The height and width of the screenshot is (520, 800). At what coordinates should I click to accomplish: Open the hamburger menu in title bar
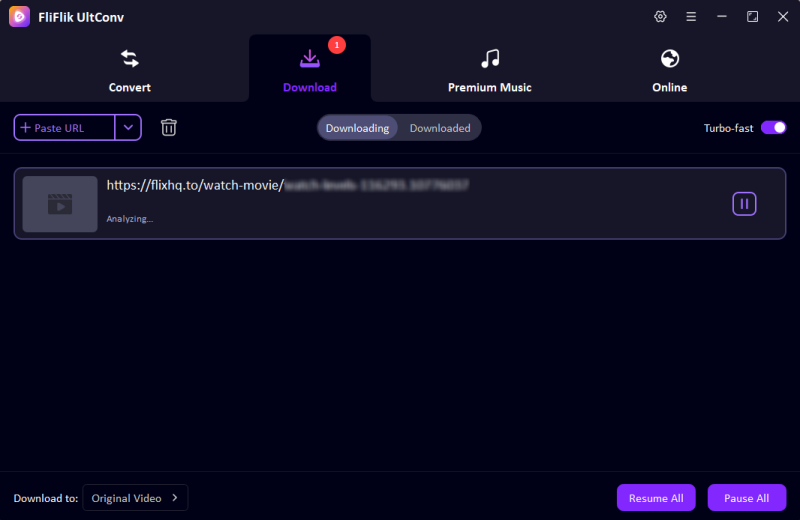691,17
